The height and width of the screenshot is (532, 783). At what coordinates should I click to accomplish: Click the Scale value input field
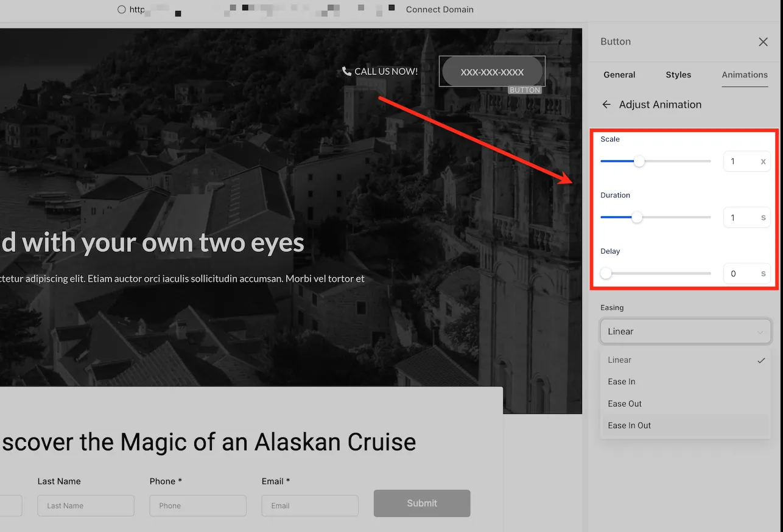(x=746, y=161)
